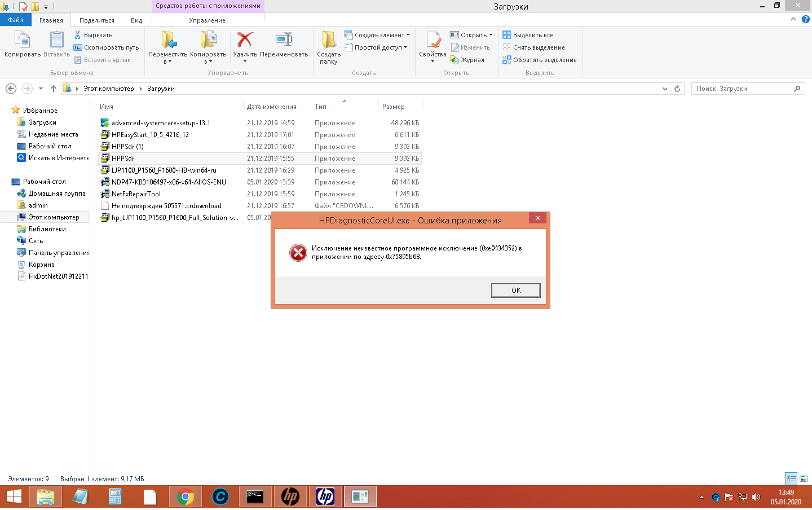Open Простой доступ dropdown
The height and width of the screenshot is (510, 812).
pos(376,47)
